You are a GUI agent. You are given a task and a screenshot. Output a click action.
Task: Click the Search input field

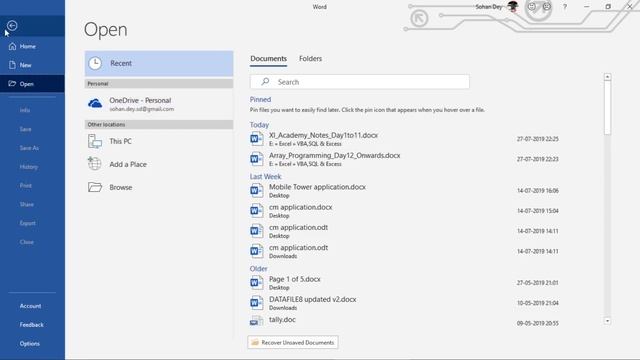[x=360, y=82]
